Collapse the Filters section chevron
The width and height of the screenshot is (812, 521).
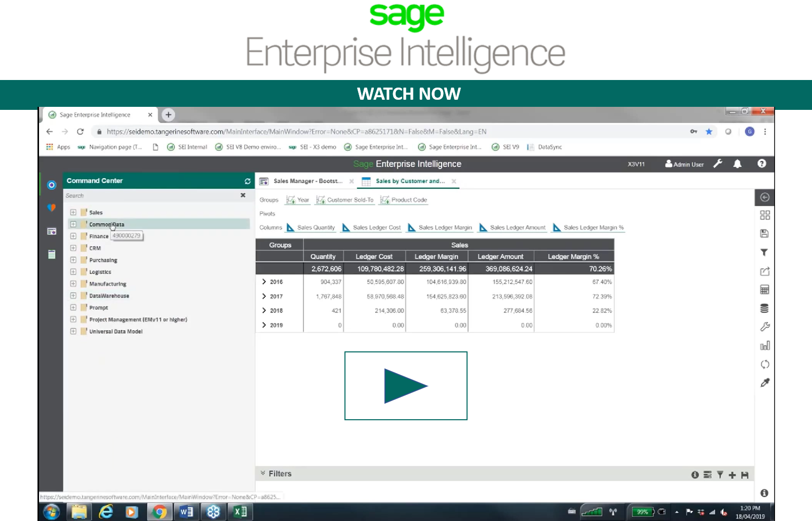coord(263,473)
